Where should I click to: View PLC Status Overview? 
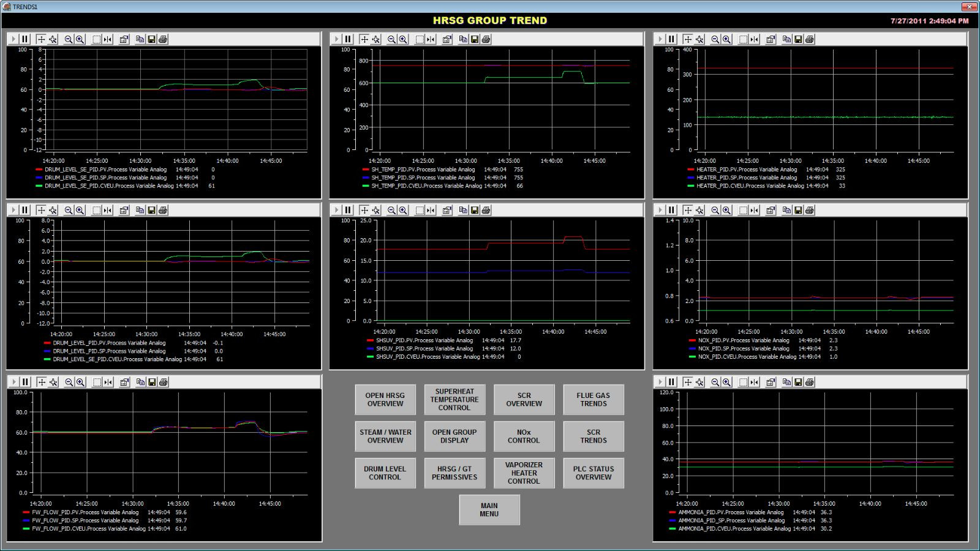pos(594,473)
